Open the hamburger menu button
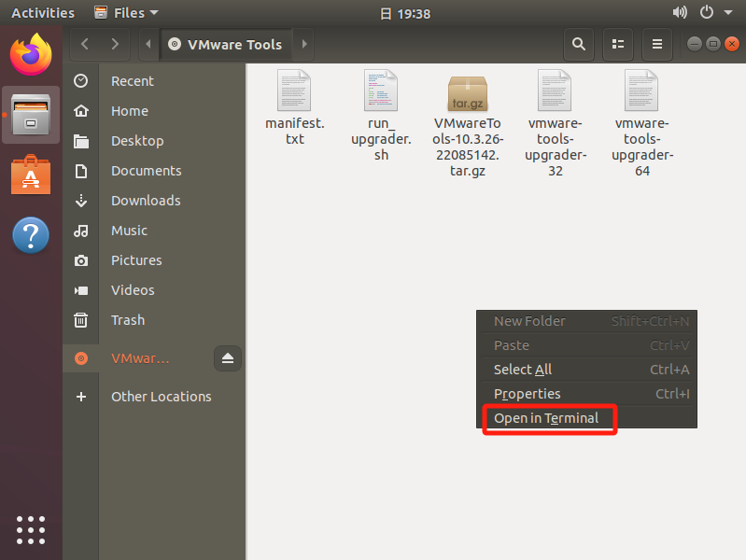 tap(657, 44)
